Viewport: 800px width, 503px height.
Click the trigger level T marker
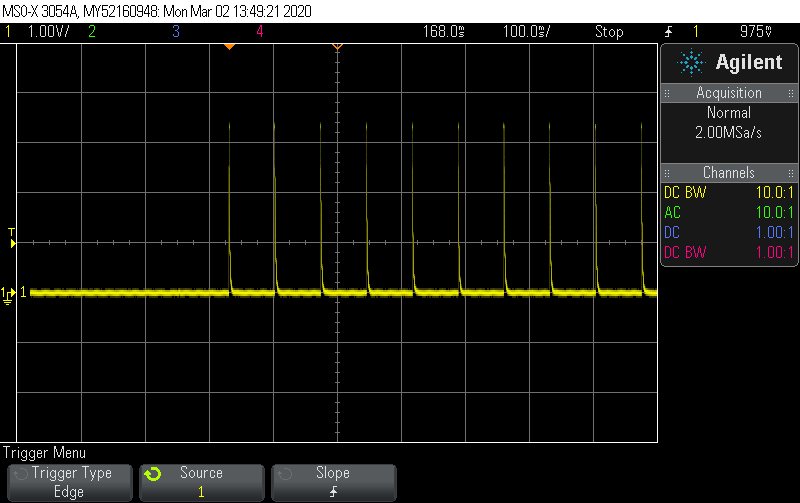tap(12, 238)
